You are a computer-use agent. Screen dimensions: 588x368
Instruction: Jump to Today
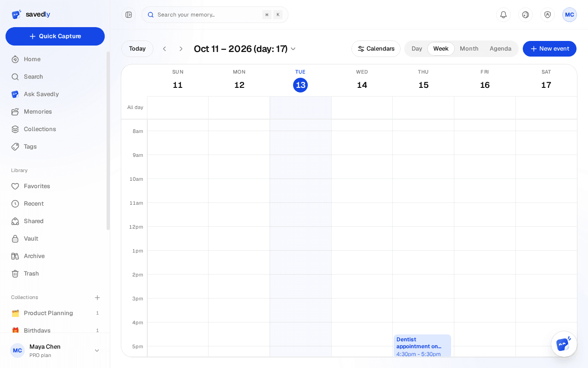137,49
